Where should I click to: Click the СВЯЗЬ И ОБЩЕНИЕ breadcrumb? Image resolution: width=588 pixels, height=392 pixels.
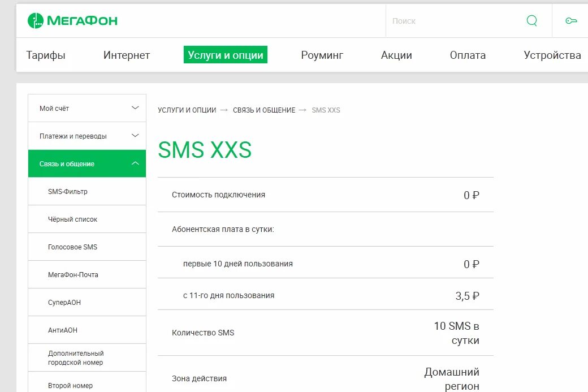point(264,110)
